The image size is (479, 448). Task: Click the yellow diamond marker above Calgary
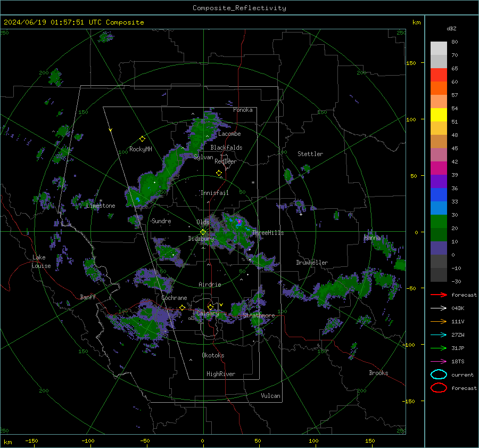[x=210, y=307]
